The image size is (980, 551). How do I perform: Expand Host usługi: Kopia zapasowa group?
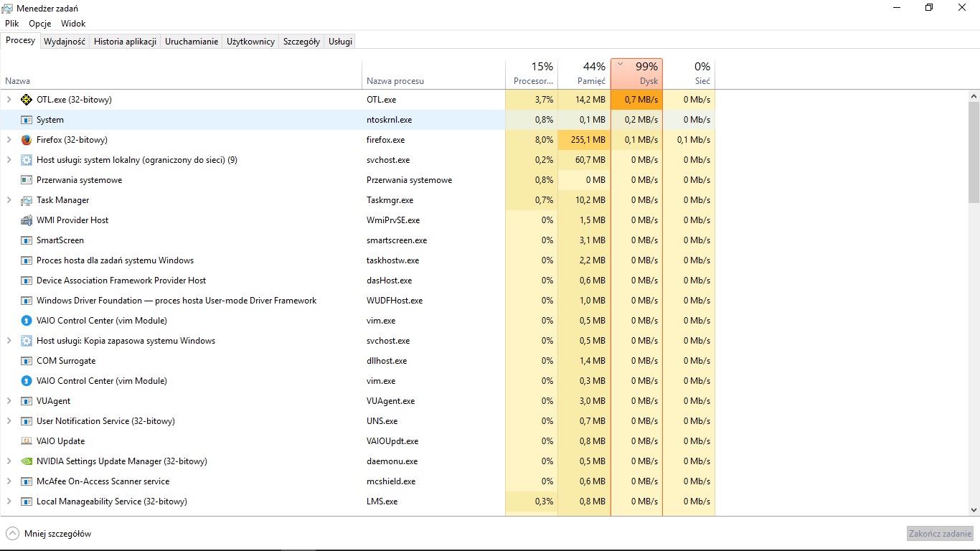[x=9, y=341]
